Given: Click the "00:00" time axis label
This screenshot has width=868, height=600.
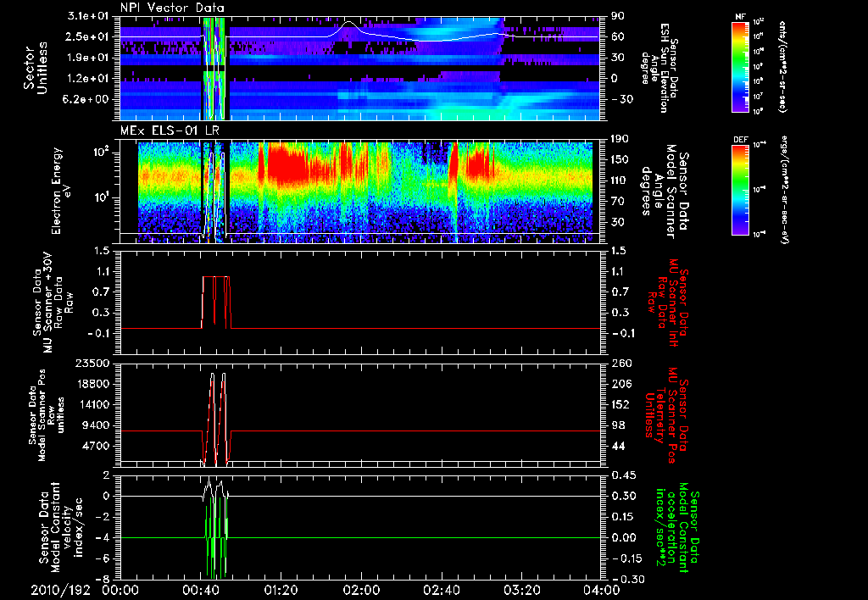Looking at the screenshot, I should (120, 590).
